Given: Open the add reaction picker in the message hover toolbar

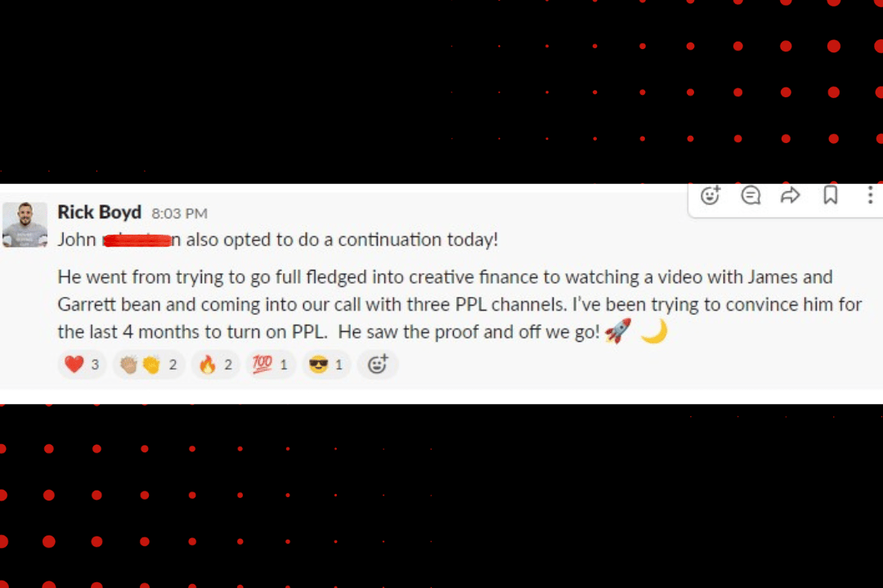Looking at the screenshot, I should click(710, 195).
